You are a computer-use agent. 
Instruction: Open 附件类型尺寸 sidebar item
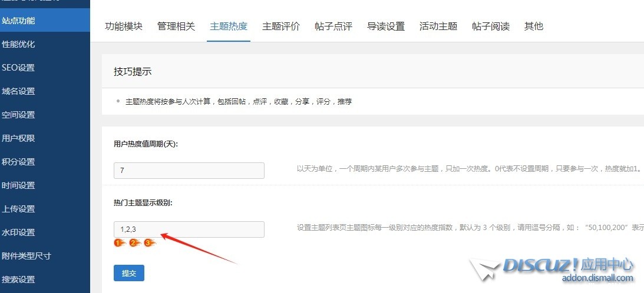tap(27, 256)
